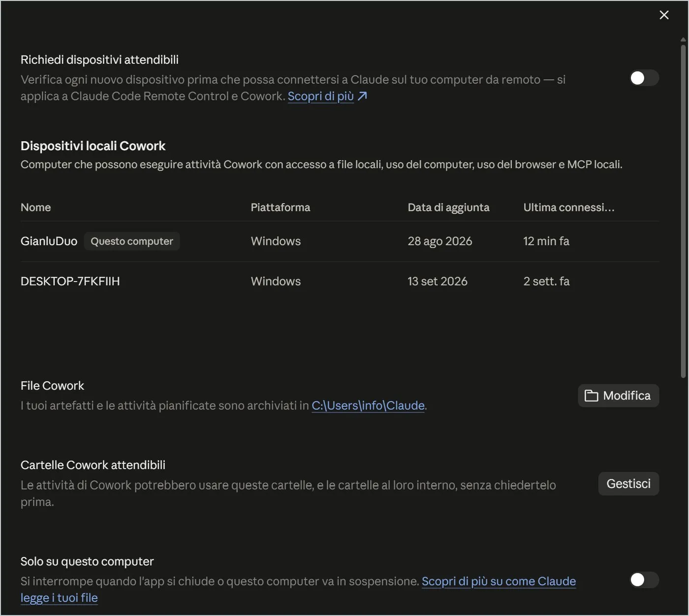Click the Questo computer badge
Image resolution: width=689 pixels, height=616 pixels.
[x=132, y=241]
